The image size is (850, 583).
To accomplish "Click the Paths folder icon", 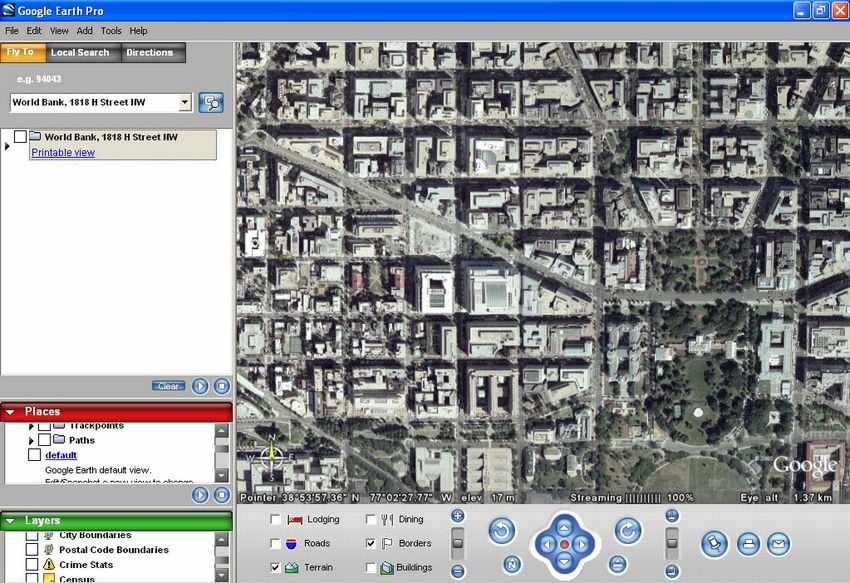I will pos(59,440).
